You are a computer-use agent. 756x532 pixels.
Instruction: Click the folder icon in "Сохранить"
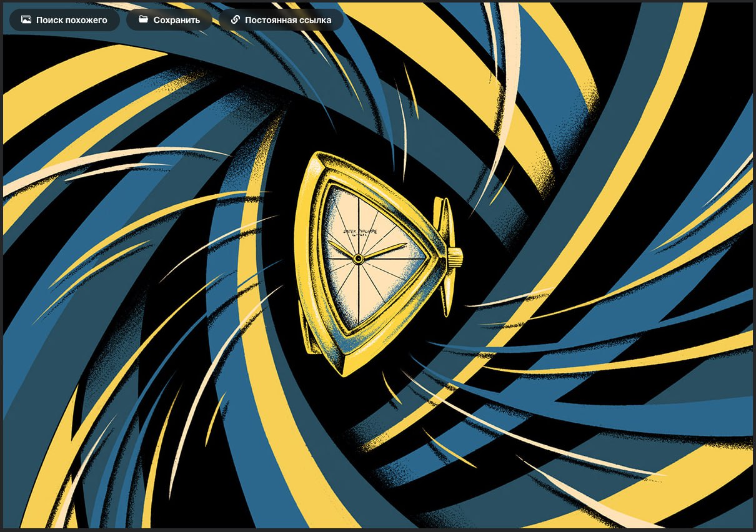pos(143,20)
